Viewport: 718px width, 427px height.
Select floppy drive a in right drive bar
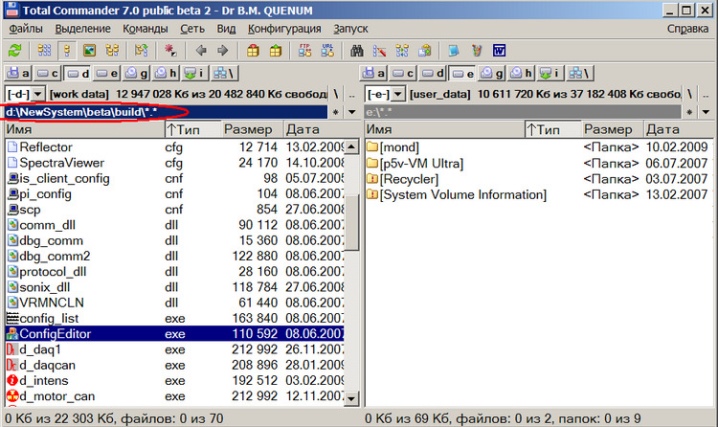(373, 73)
